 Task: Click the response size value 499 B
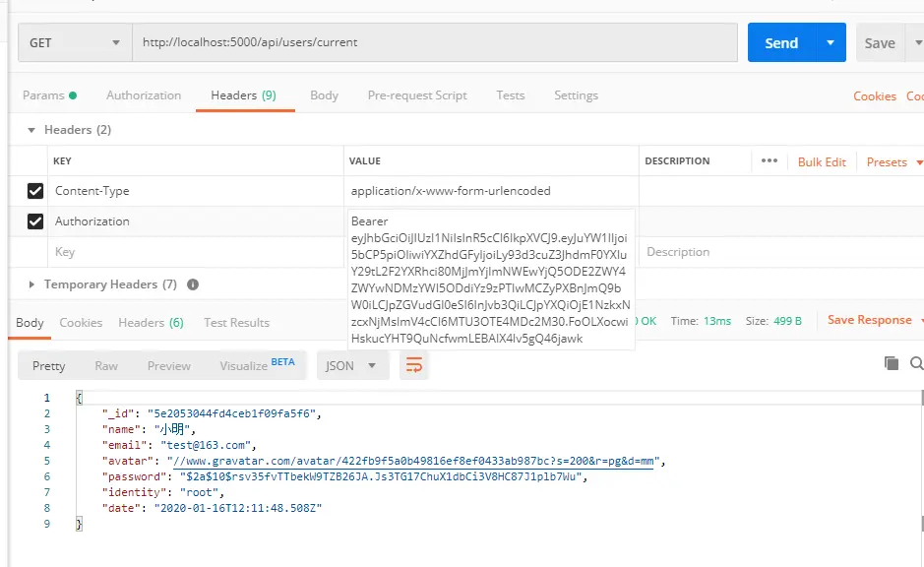[787, 321]
